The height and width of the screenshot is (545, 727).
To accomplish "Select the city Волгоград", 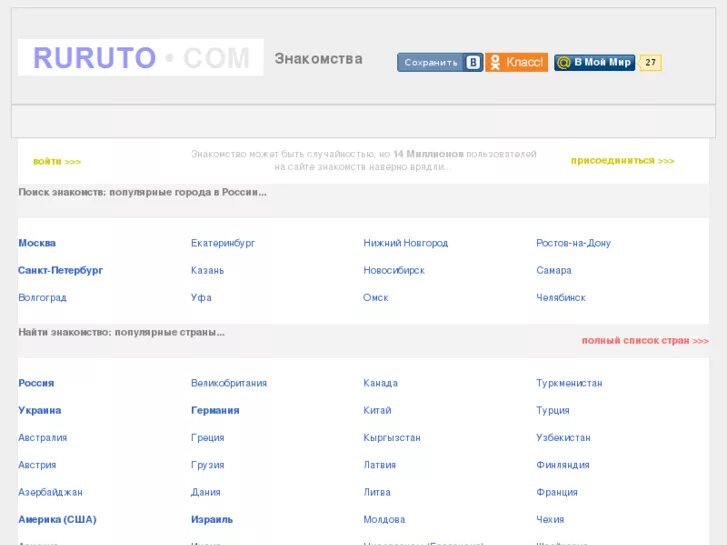I will (x=42, y=298).
